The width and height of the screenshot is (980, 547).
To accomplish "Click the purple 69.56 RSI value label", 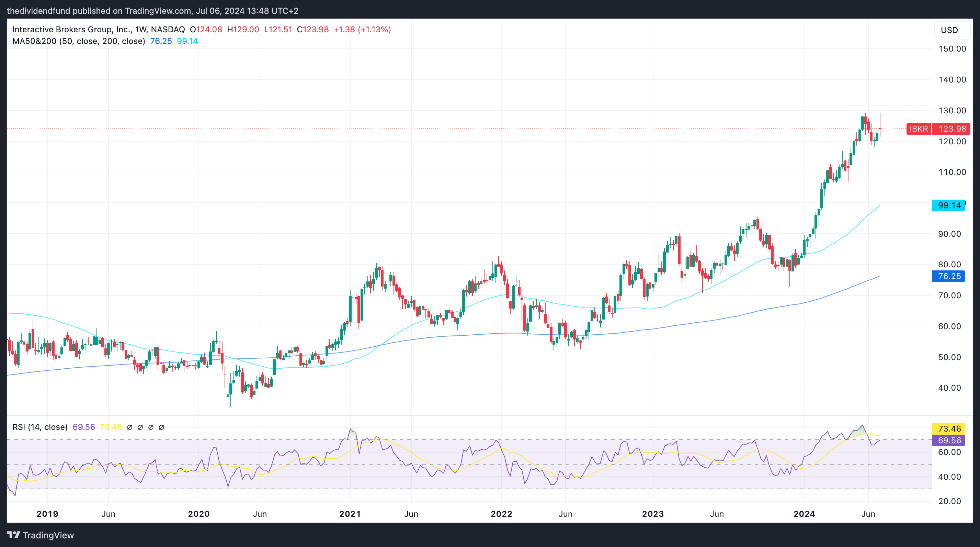I will [x=948, y=440].
